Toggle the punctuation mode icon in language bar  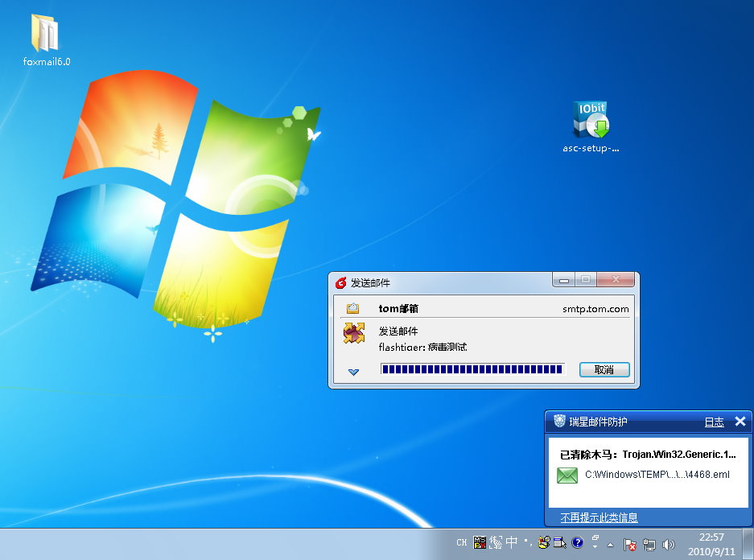click(528, 542)
